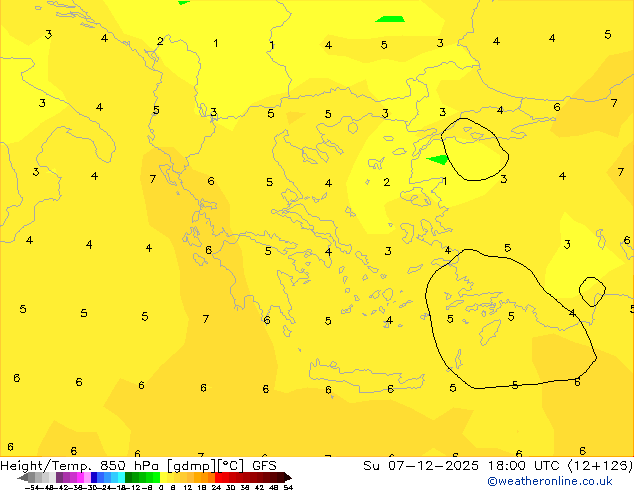This screenshot has width=634, height=490.
Task: Click the '54' legend scale label
Action: click(288, 487)
